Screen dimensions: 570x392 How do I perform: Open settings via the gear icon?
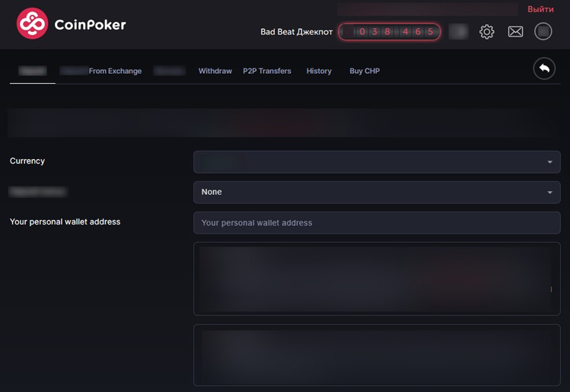(x=487, y=32)
